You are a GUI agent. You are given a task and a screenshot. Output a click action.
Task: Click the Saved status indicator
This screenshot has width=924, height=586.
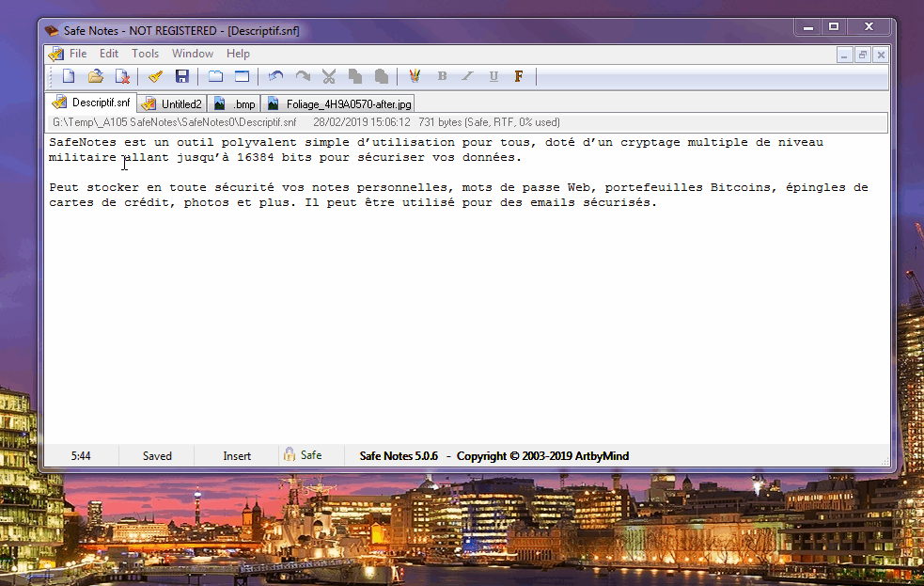tap(157, 455)
